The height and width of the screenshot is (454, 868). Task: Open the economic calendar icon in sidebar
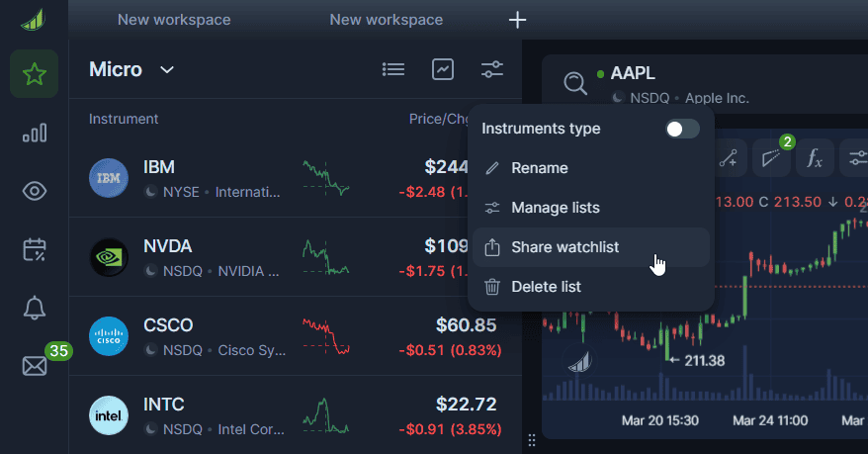(x=35, y=249)
